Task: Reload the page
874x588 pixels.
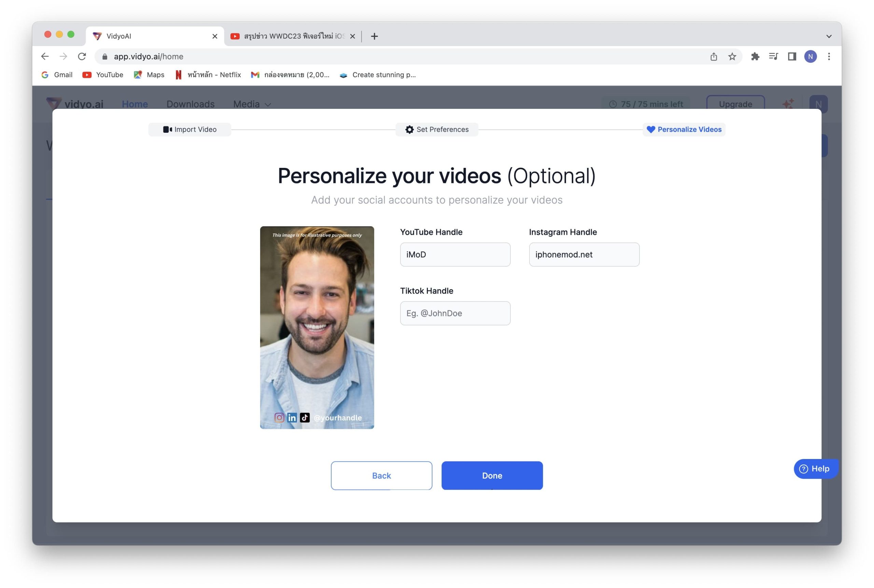Action: 82,57
